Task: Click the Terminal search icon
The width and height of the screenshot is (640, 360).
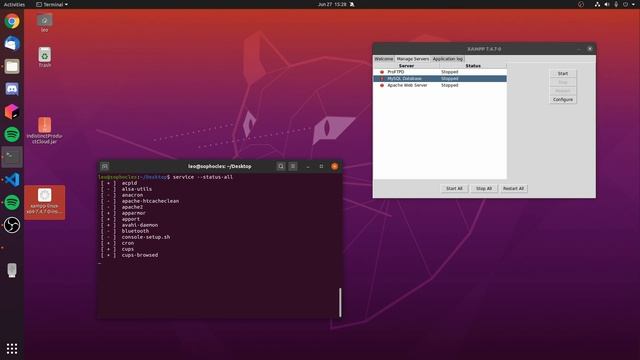Action: pos(281,166)
